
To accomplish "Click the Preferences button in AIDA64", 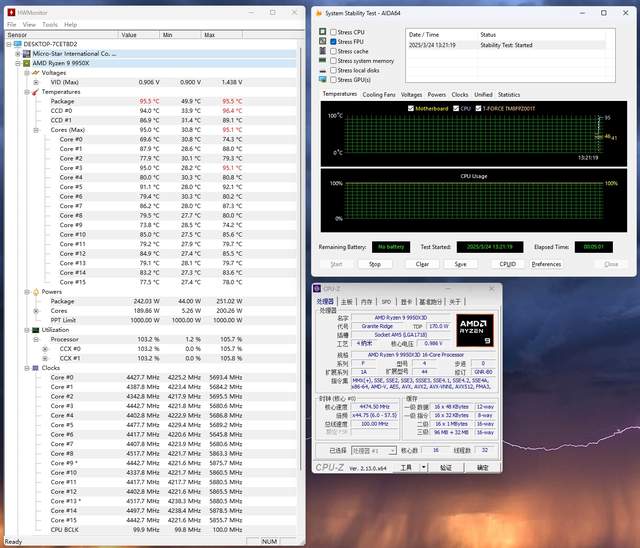I will click(x=546, y=264).
